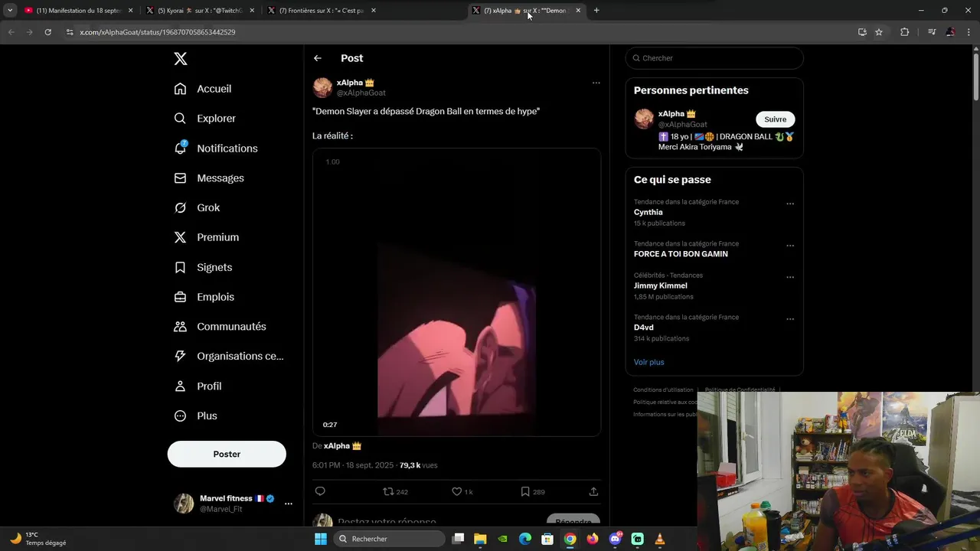The height and width of the screenshot is (551, 980).
Task: Open the Cynthia trend
Action: pyautogui.click(x=648, y=212)
